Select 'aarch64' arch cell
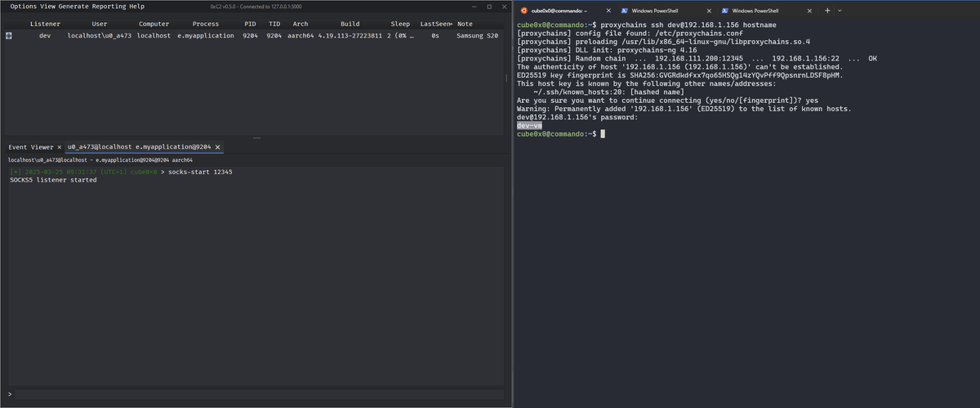Viewport: 980px width, 408px height. [x=301, y=36]
